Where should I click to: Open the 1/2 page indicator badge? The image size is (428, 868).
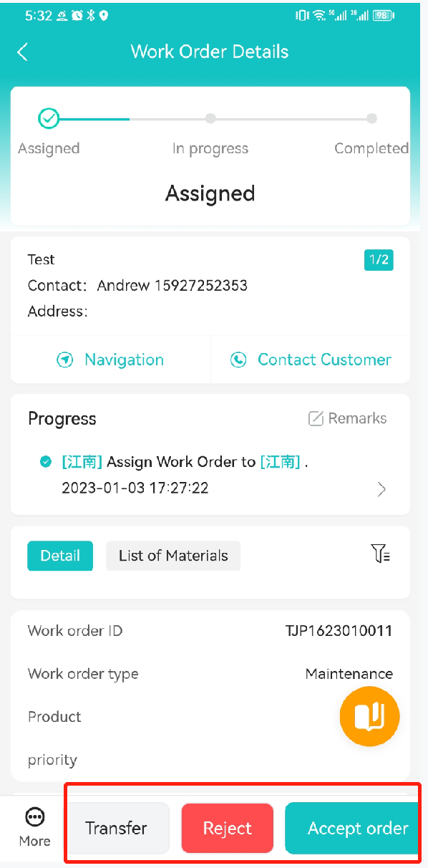tap(379, 260)
